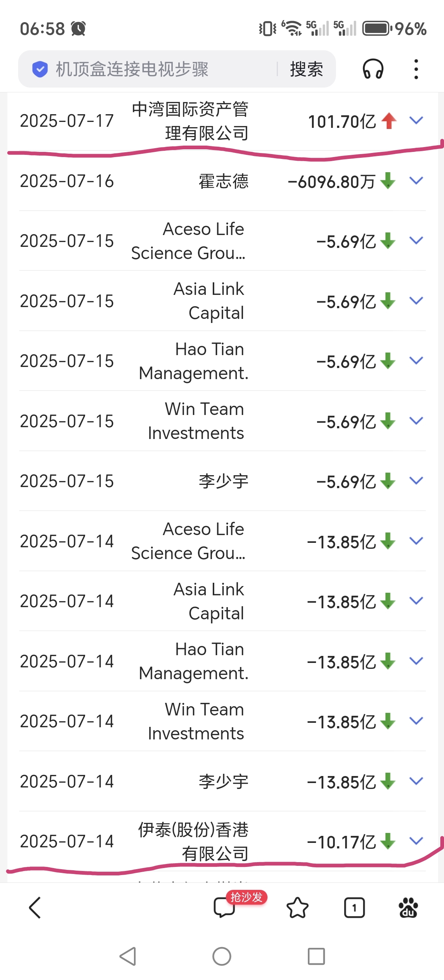The image size is (444, 980).
Task: Tap the Baidu paw home icon
Action: pos(408,907)
